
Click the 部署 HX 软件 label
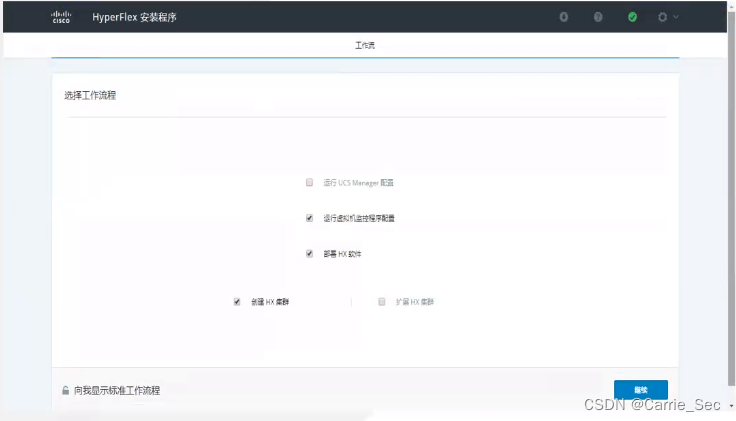[x=343, y=254]
